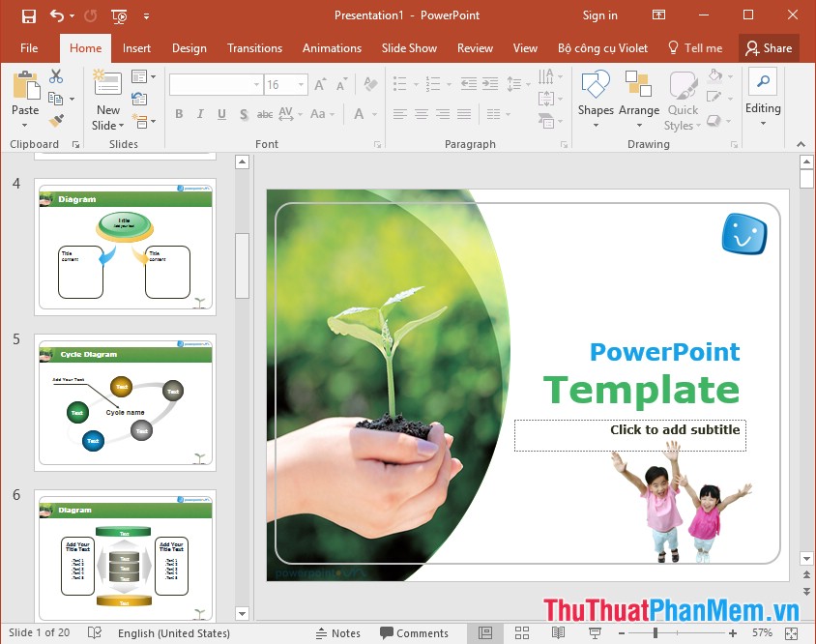The height and width of the screenshot is (644, 816).
Task: Switch to the Design tab
Action: (189, 48)
